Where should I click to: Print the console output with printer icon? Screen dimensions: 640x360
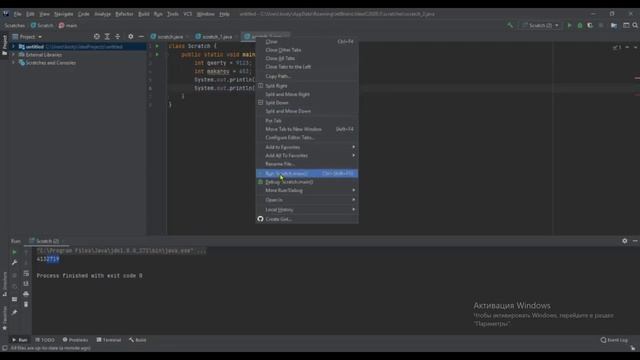(x=26, y=294)
